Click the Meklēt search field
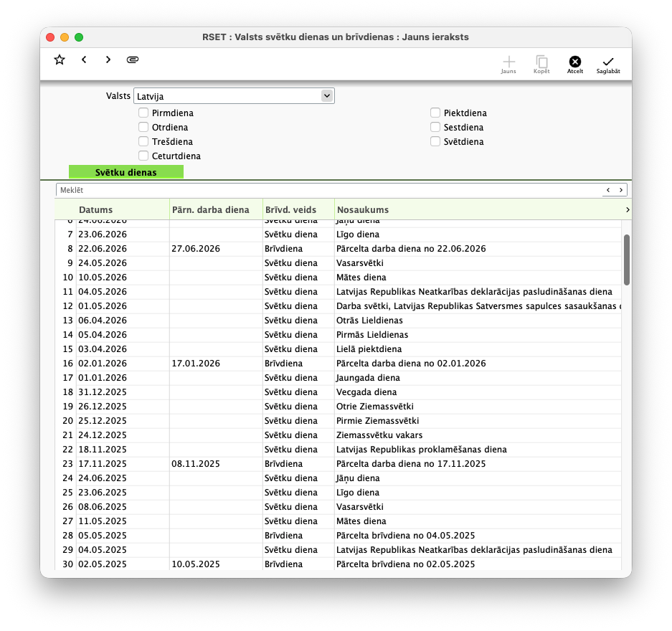The image size is (672, 631). pos(328,190)
